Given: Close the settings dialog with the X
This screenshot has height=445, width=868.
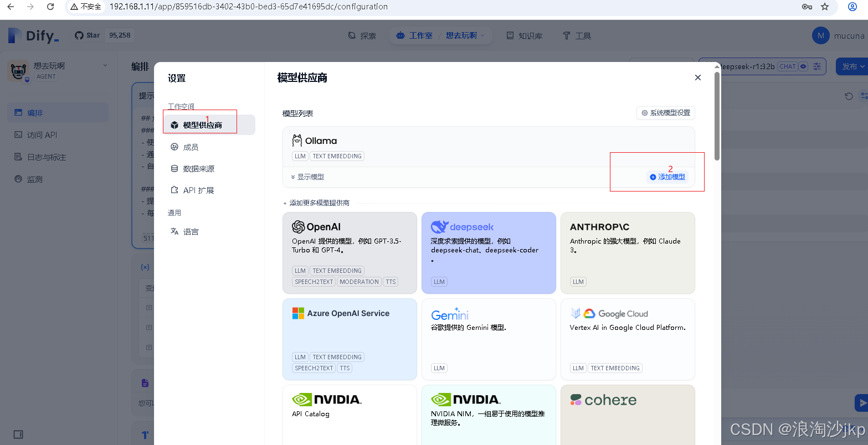Looking at the screenshot, I should point(698,77).
